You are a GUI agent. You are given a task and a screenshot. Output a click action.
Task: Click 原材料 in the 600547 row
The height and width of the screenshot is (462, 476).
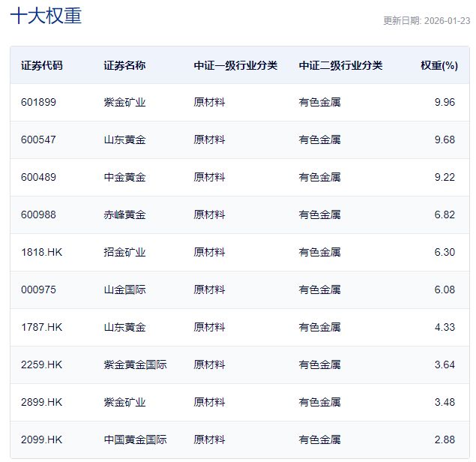click(x=209, y=139)
